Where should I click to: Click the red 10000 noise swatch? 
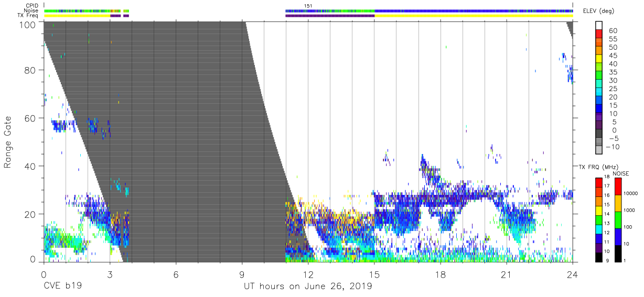click(618, 186)
